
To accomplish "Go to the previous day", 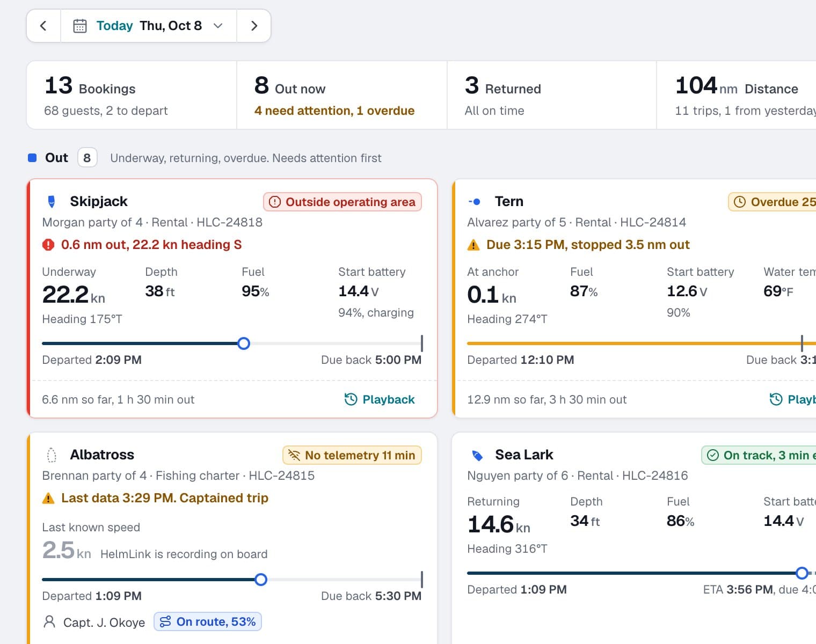I will [x=43, y=26].
